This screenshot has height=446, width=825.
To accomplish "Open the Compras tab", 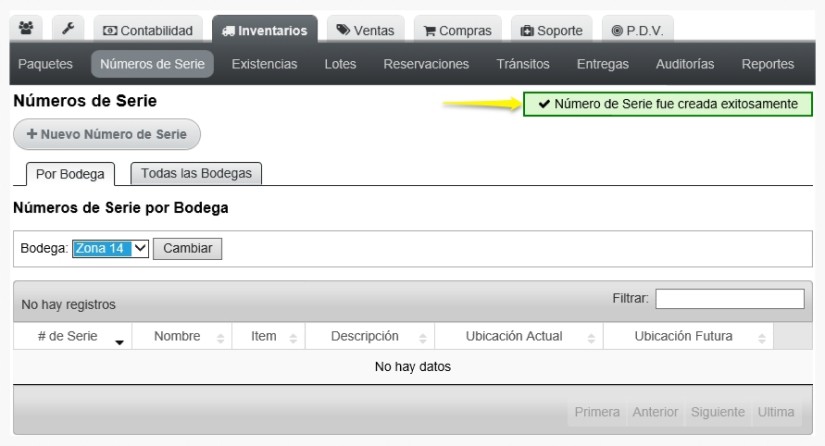I will point(457,30).
